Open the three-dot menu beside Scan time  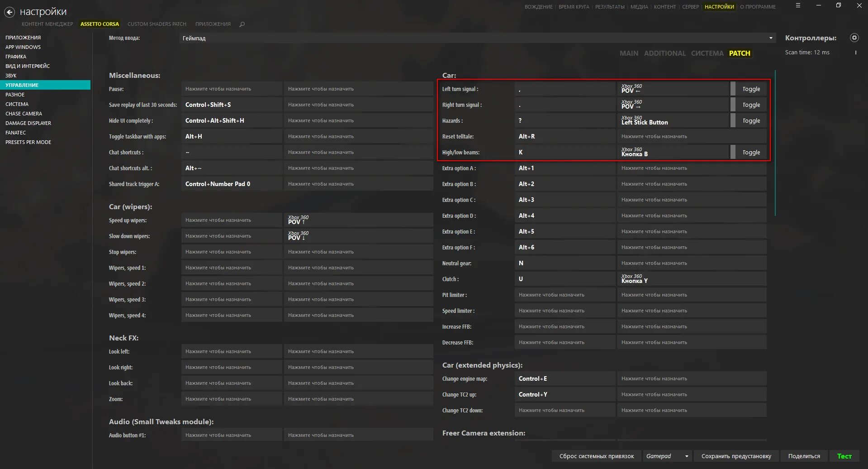tap(855, 53)
